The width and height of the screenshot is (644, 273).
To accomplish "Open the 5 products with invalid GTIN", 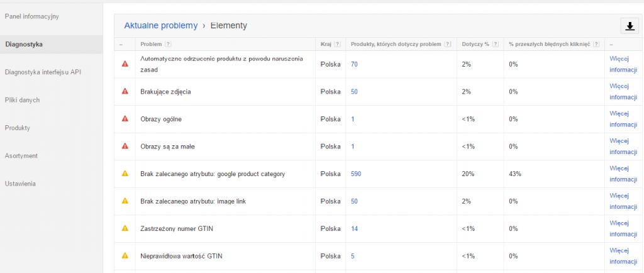I will point(352,256).
